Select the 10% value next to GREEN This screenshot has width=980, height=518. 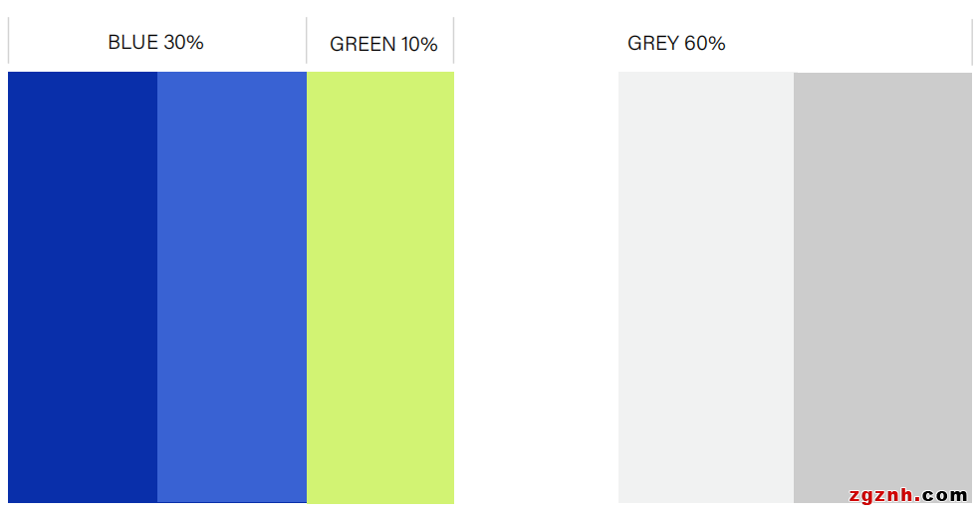419,44
